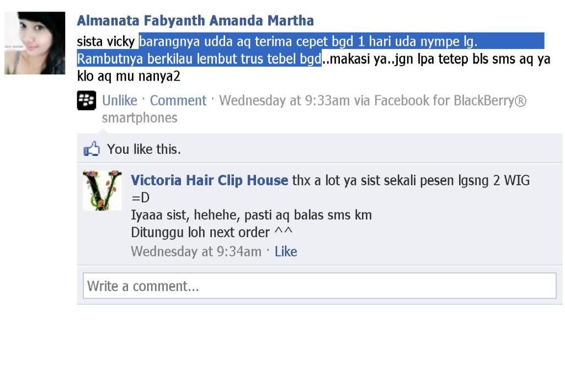Viewport: 565px width, 392px height.
Task: Click the comment line 'Ditunggu loh next order'
Action: point(200,233)
